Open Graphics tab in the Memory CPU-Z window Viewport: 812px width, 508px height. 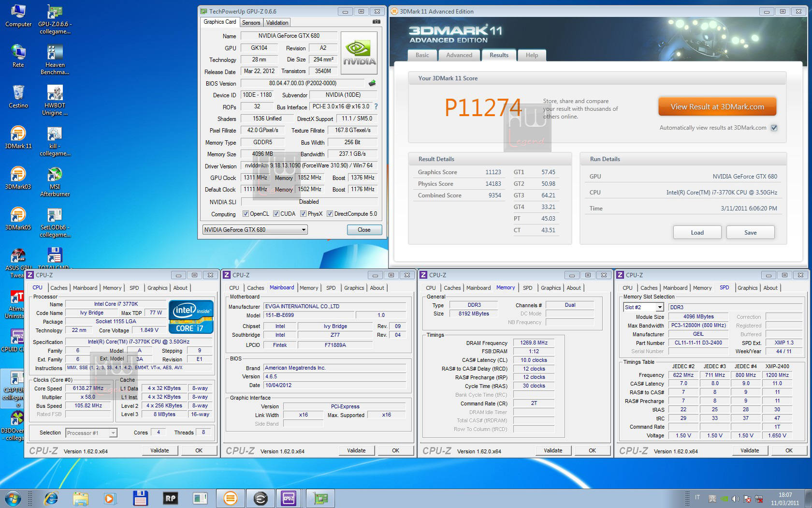[551, 288]
